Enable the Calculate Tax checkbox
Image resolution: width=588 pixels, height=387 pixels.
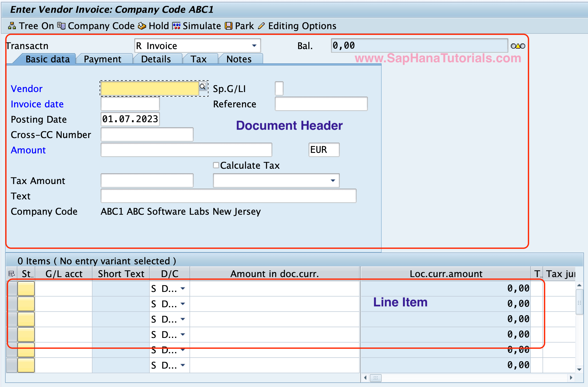[216, 165]
